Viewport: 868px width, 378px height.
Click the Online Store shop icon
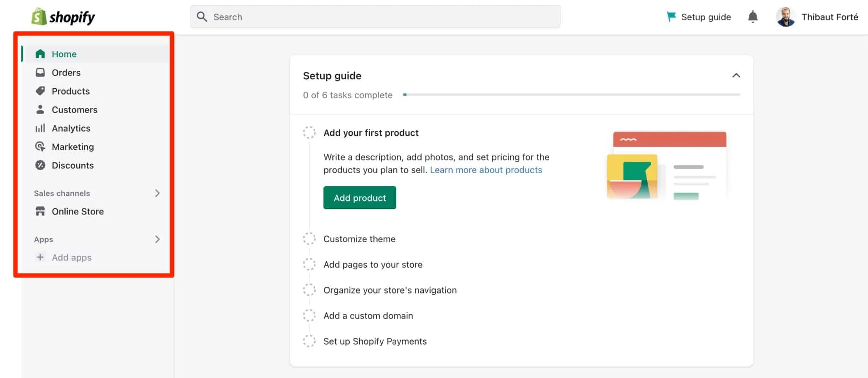[40, 211]
